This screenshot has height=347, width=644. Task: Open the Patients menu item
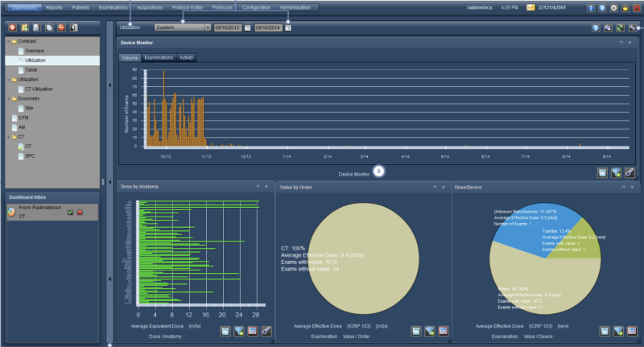(x=80, y=7)
